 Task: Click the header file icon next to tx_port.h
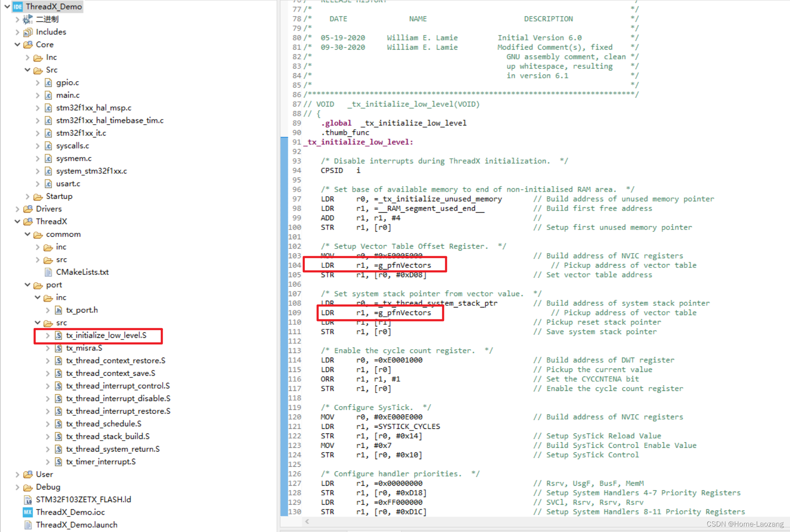58,310
